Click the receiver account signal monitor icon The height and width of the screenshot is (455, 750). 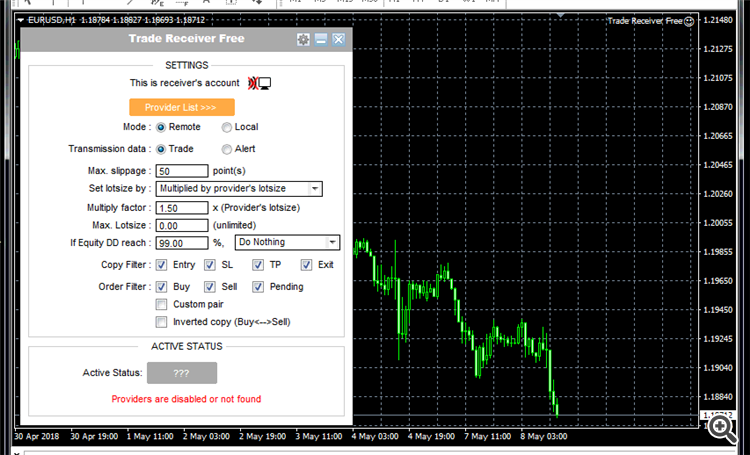[x=260, y=83]
